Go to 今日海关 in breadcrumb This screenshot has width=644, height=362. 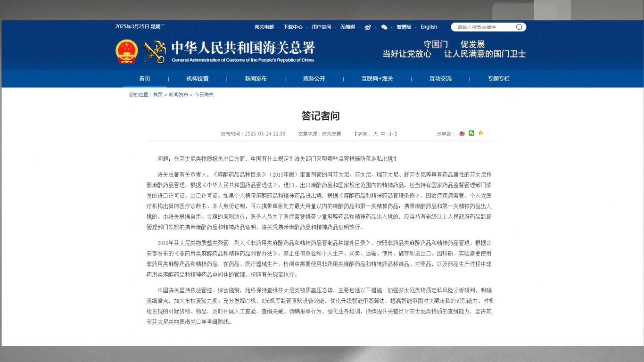pos(204,95)
